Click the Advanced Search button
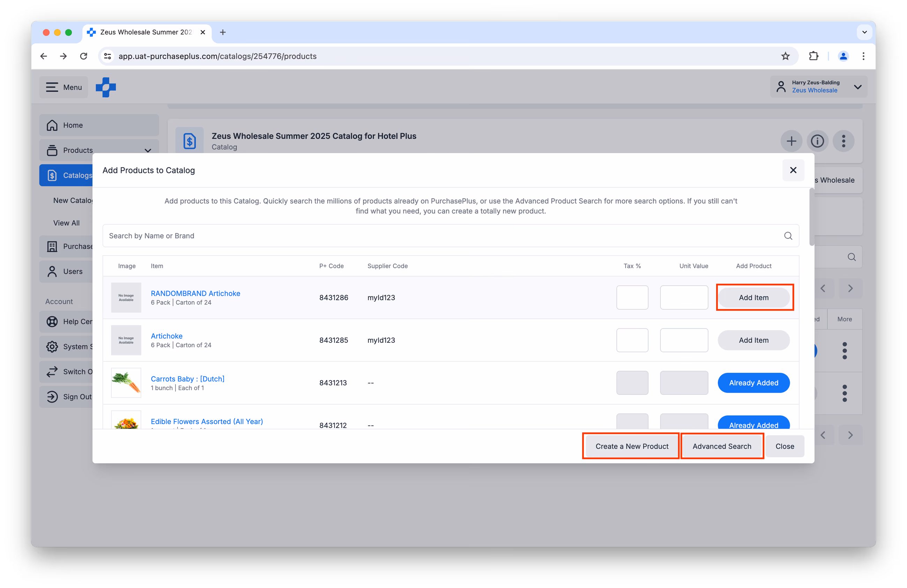Image resolution: width=907 pixels, height=588 pixels. [722, 446]
